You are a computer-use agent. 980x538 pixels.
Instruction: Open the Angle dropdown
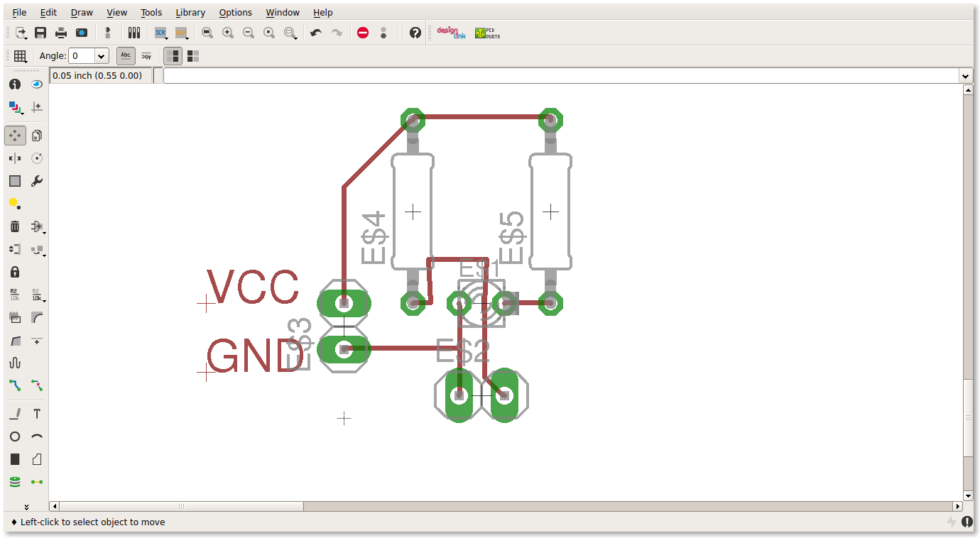pos(102,56)
